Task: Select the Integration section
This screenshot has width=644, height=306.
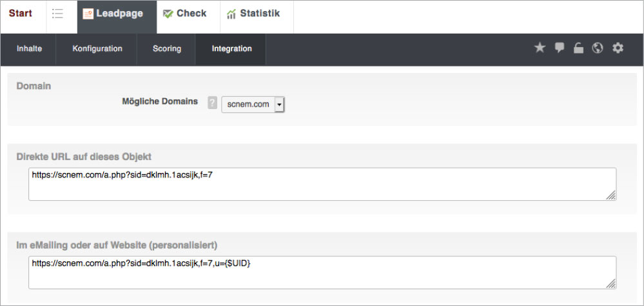Action: point(231,49)
